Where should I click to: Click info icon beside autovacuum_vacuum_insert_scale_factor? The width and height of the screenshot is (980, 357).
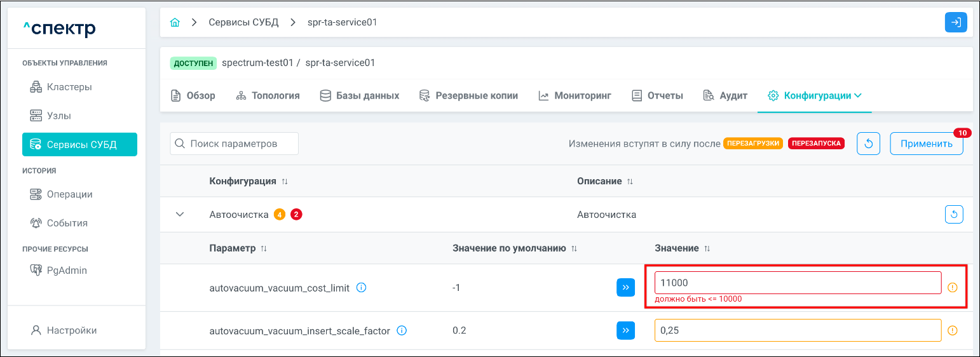[x=402, y=331]
